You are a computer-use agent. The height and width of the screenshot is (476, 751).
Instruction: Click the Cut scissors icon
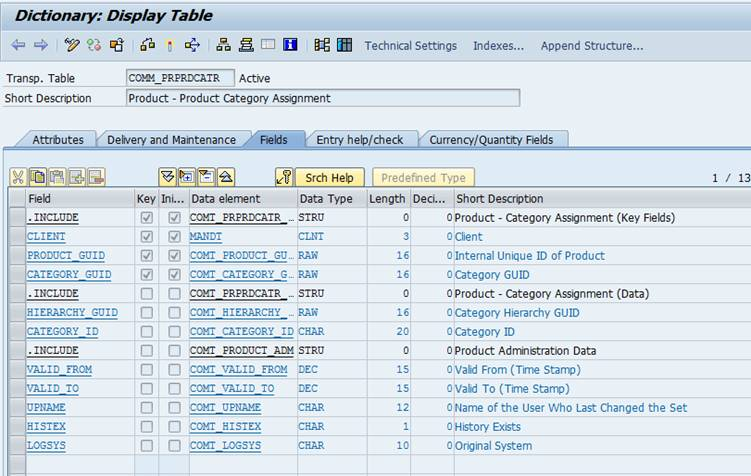(x=18, y=177)
